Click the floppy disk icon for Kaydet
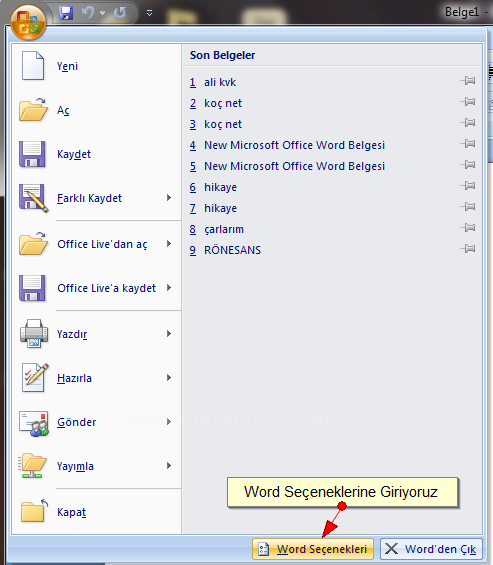Viewport: 493px width, 565px height. pos(32,154)
